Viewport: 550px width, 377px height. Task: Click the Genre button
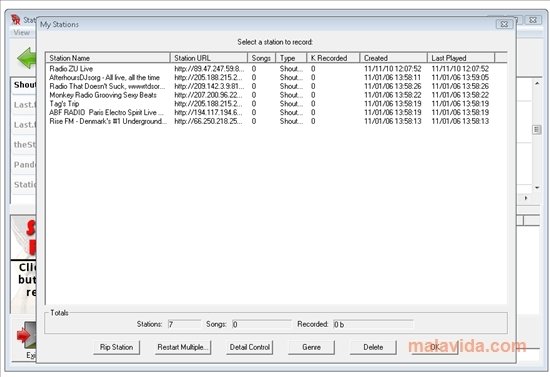[x=311, y=347]
